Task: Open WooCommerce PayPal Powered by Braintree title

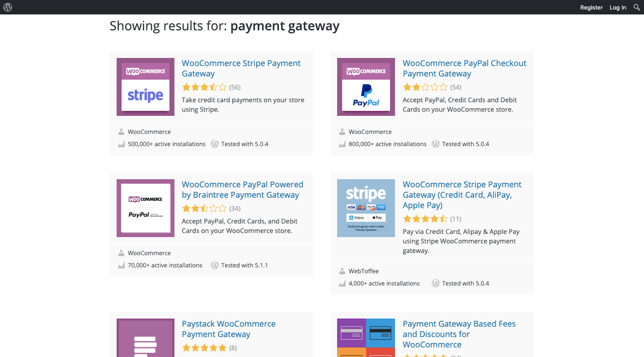Action: pyautogui.click(x=242, y=189)
